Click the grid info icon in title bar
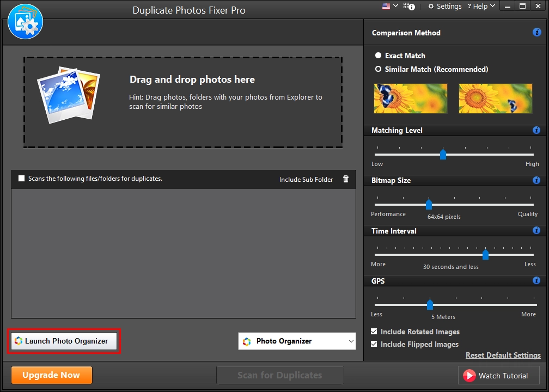The image size is (549, 392). point(409,7)
